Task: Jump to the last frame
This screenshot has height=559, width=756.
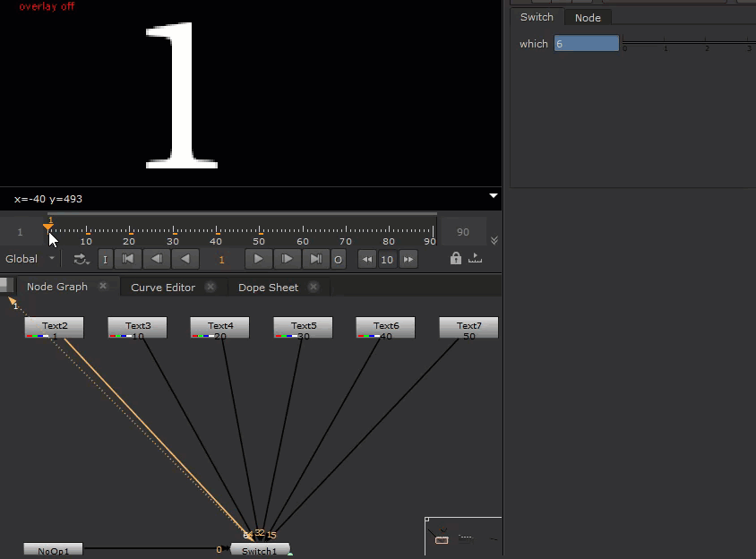Action: tap(315, 259)
